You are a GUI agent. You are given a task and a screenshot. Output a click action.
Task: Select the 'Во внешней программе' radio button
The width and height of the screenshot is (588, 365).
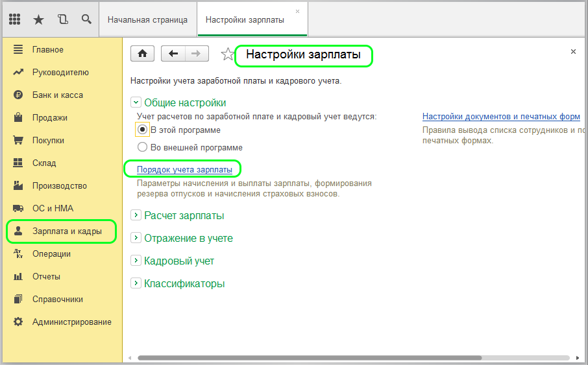click(x=143, y=147)
